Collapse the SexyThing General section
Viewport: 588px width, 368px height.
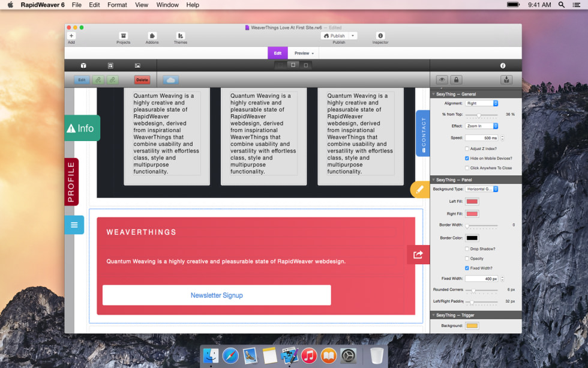pos(433,94)
